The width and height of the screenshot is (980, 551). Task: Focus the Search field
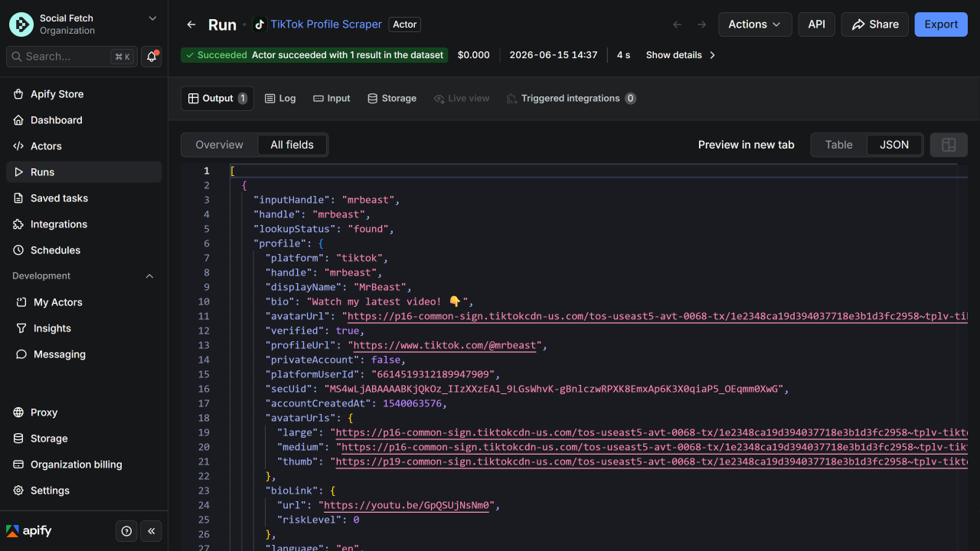pos(72,57)
